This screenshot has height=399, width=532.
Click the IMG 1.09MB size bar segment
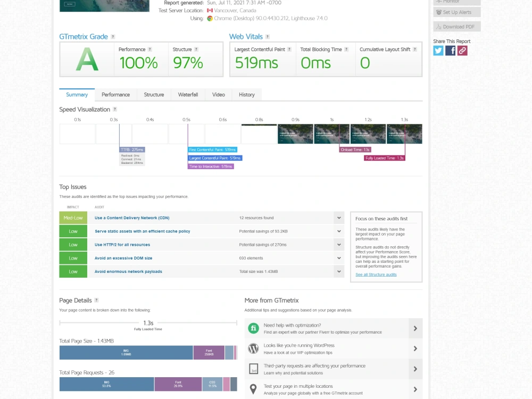click(x=126, y=353)
